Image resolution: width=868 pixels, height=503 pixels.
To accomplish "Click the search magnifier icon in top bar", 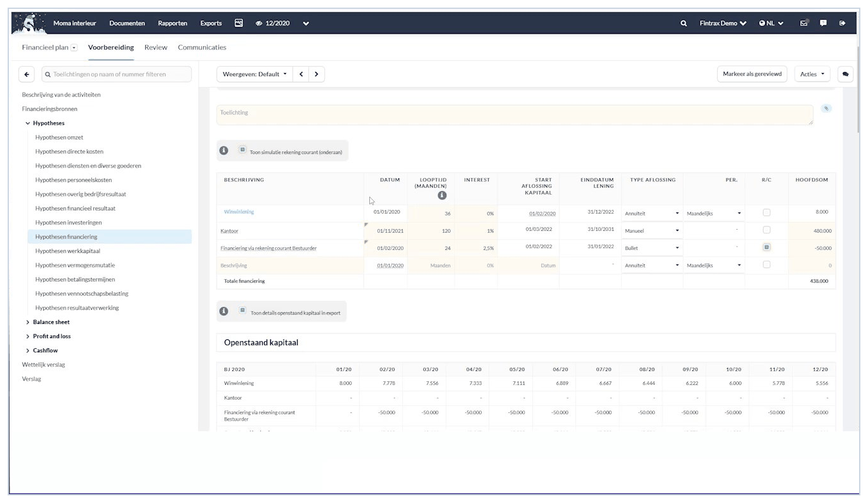I will click(x=683, y=23).
